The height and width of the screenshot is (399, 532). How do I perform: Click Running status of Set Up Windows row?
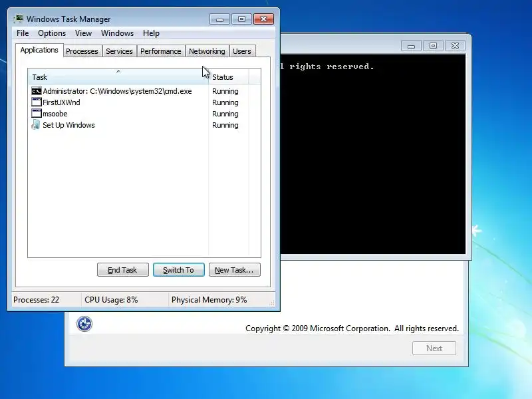[x=225, y=125]
